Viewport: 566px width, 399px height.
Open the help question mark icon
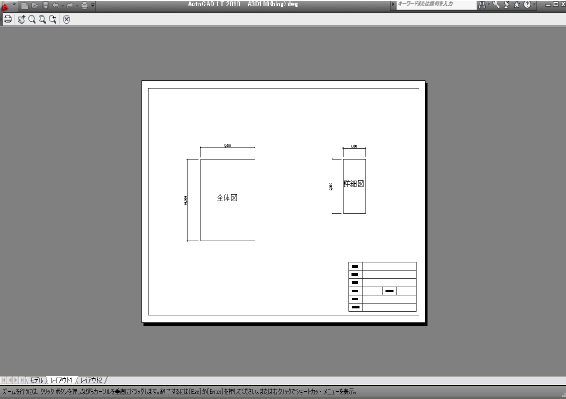coord(527,5)
